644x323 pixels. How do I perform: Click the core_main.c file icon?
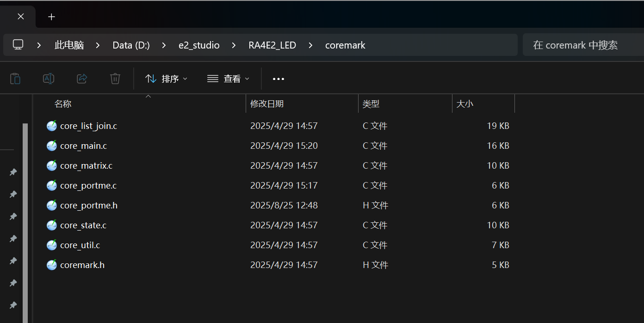52,146
